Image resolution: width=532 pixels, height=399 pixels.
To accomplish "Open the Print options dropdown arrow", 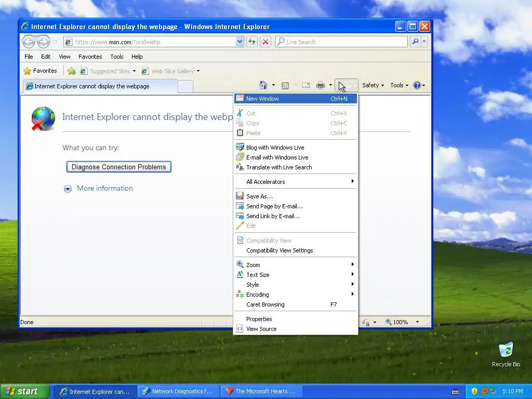I will (x=330, y=85).
